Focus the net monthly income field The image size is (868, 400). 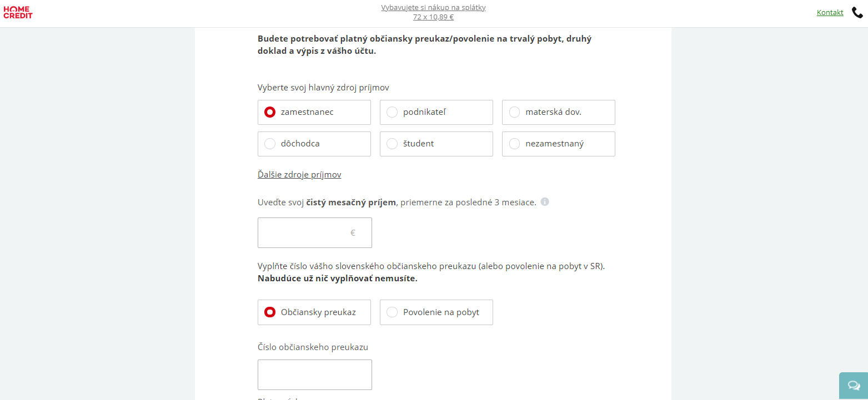click(x=315, y=233)
